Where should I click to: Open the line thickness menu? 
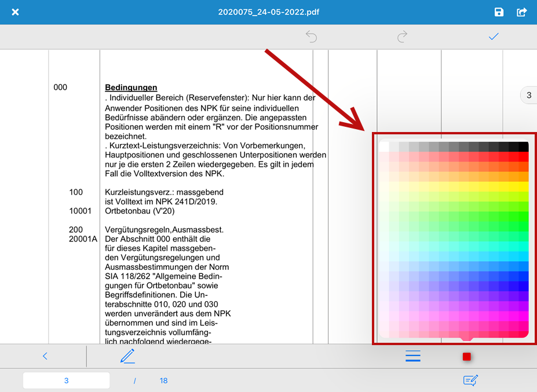(412, 356)
